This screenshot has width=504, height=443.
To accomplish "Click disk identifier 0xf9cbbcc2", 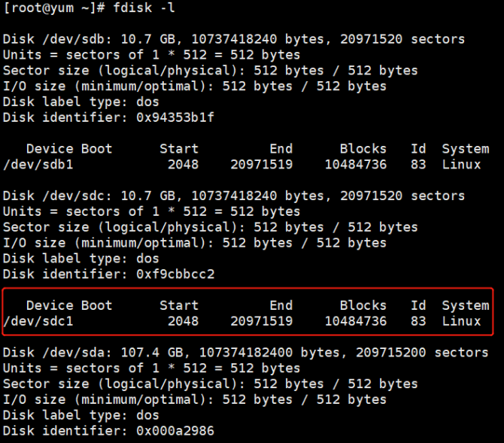I will tap(175, 274).
